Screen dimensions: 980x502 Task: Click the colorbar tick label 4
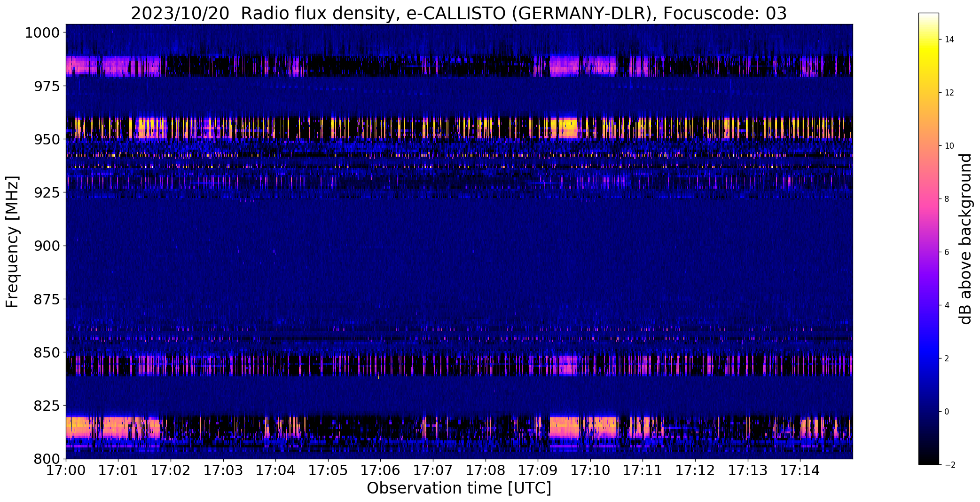pos(947,305)
